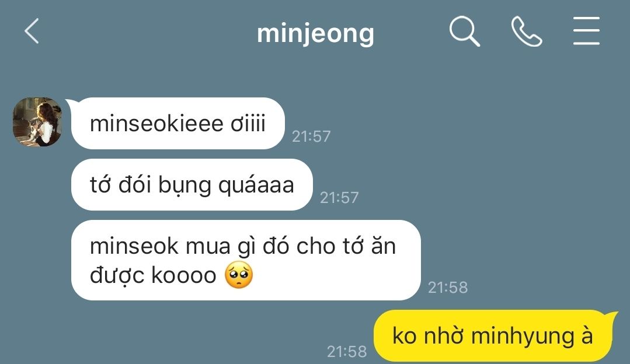Viewport: 630px width, 364px height.
Task: Click the word 'ơiiii' in the first message
Action: coord(248,123)
